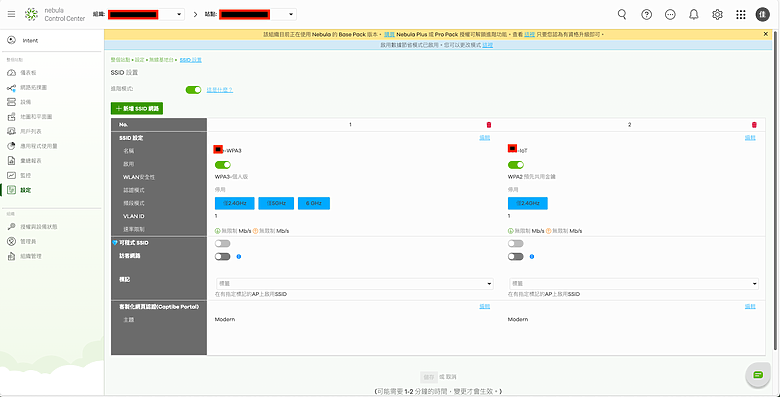Open 監控 in the sidebar
The width and height of the screenshot is (780, 397).
click(25, 176)
